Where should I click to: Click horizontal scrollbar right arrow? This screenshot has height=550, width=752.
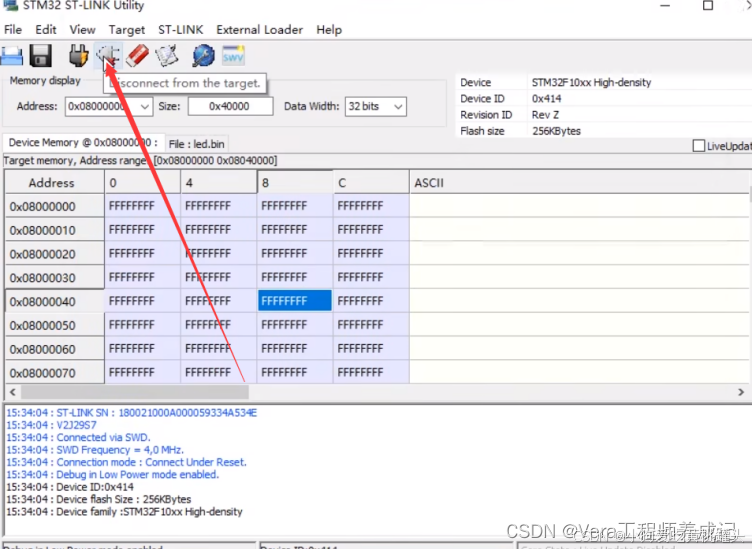pos(741,392)
